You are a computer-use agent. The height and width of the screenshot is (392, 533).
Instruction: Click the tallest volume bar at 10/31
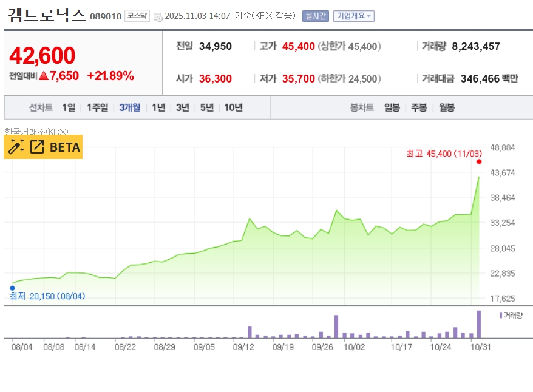point(478,325)
